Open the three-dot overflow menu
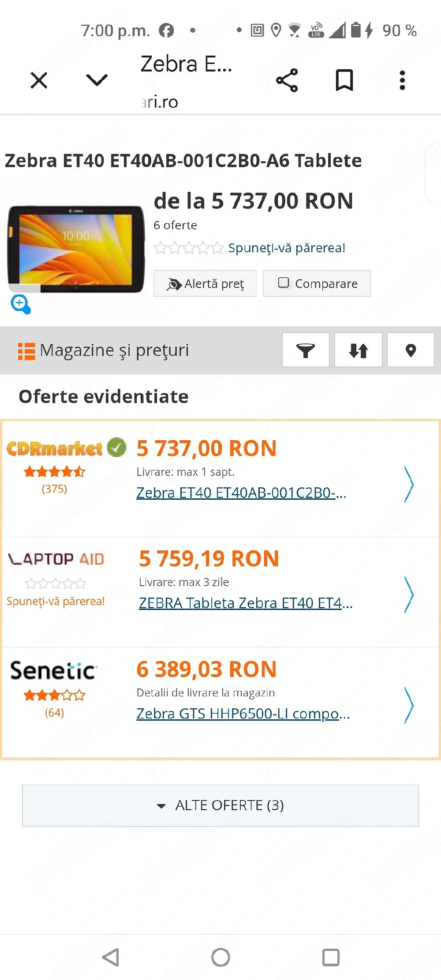Viewport: 441px width, 980px height. (402, 80)
